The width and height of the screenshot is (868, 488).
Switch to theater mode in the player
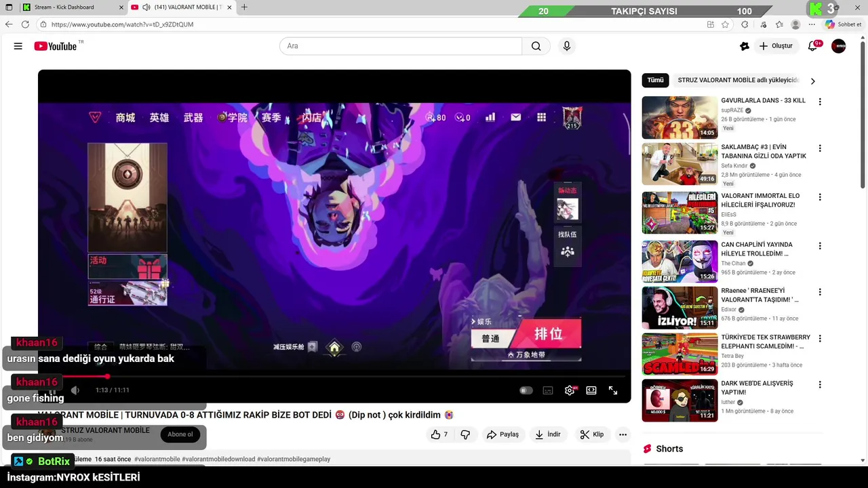591,390
